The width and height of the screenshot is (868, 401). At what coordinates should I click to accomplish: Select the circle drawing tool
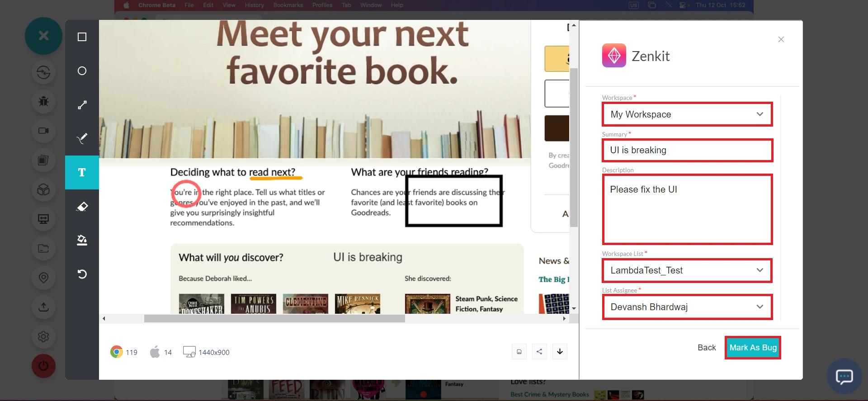click(x=82, y=71)
